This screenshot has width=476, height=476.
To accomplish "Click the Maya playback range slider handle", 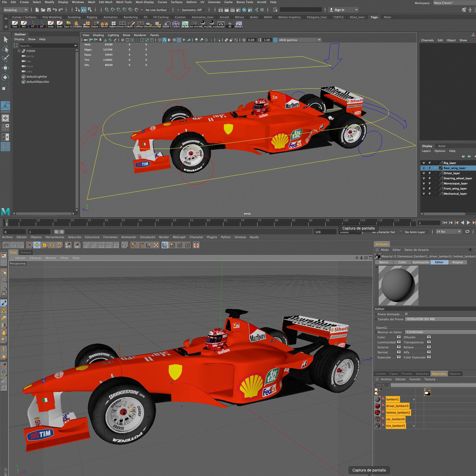I will click(x=59, y=232).
